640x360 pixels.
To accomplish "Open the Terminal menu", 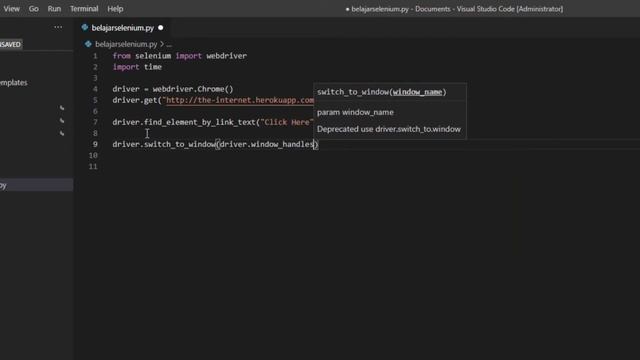I will 84,9.
